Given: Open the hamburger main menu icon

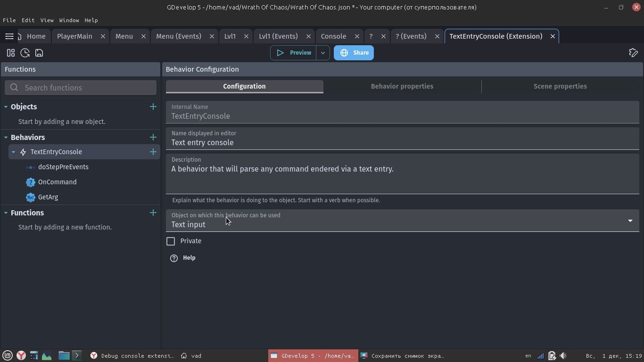Looking at the screenshot, I should click(9, 36).
